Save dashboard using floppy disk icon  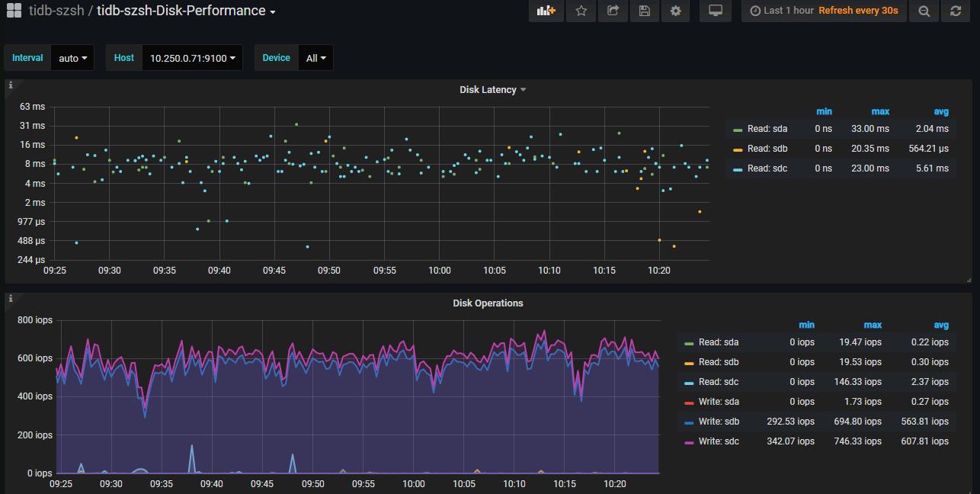point(644,11)
